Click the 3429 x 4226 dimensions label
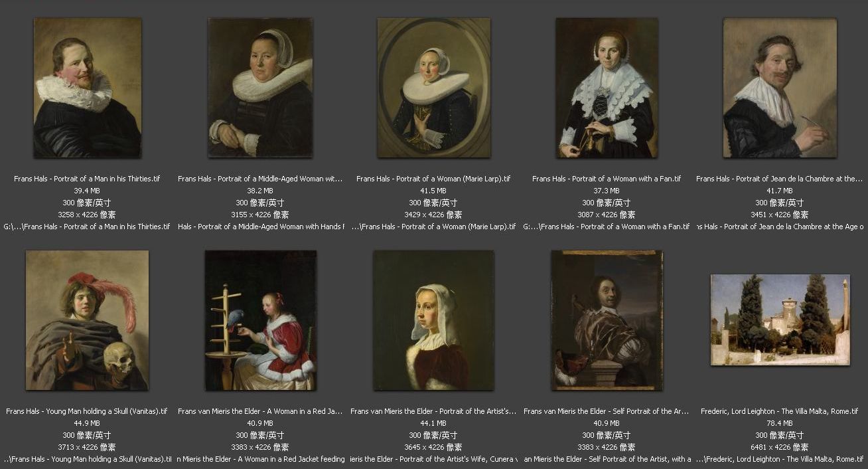 tap(433, 215)
